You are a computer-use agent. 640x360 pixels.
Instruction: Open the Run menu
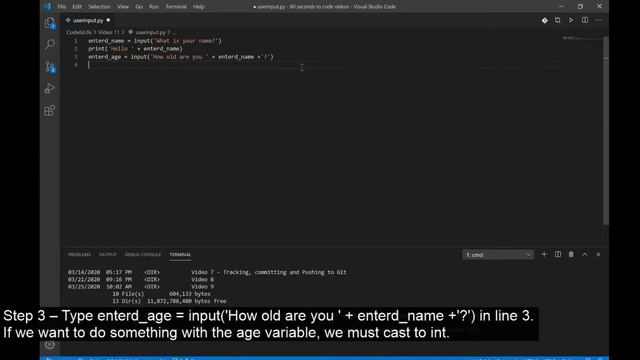coord(154,7)
